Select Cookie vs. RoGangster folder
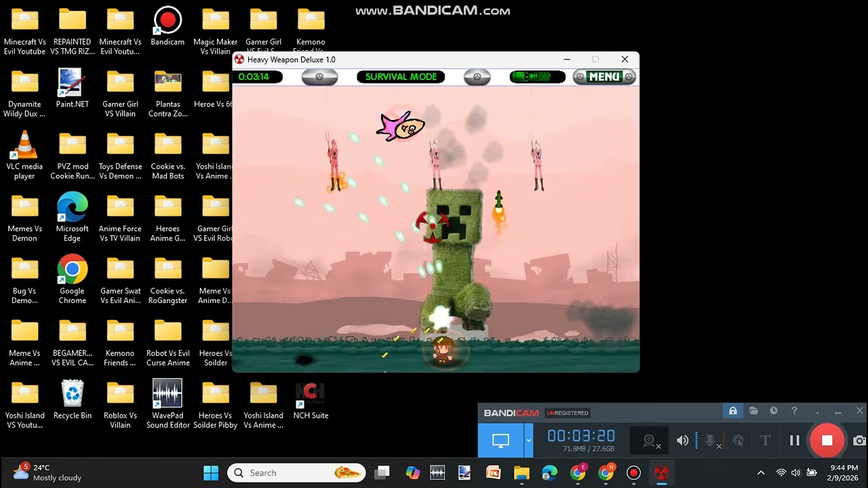Screen dimensions: 868x488 (167, 281)
